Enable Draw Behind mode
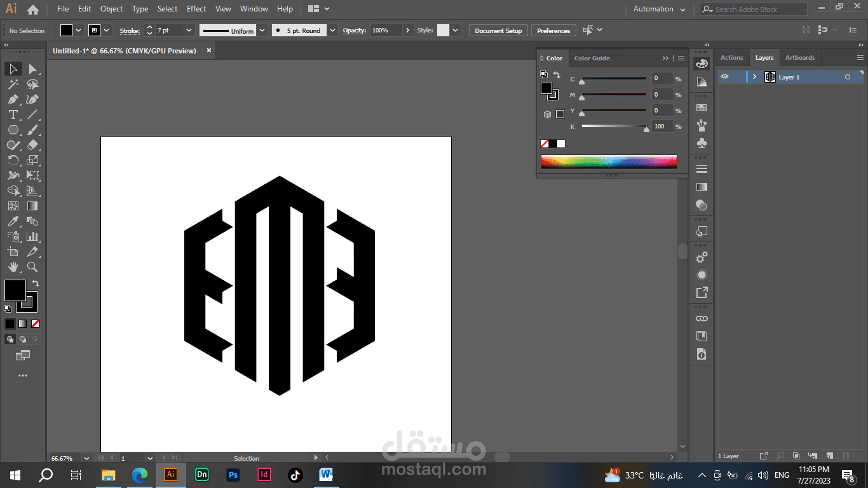 click(23, 339)
